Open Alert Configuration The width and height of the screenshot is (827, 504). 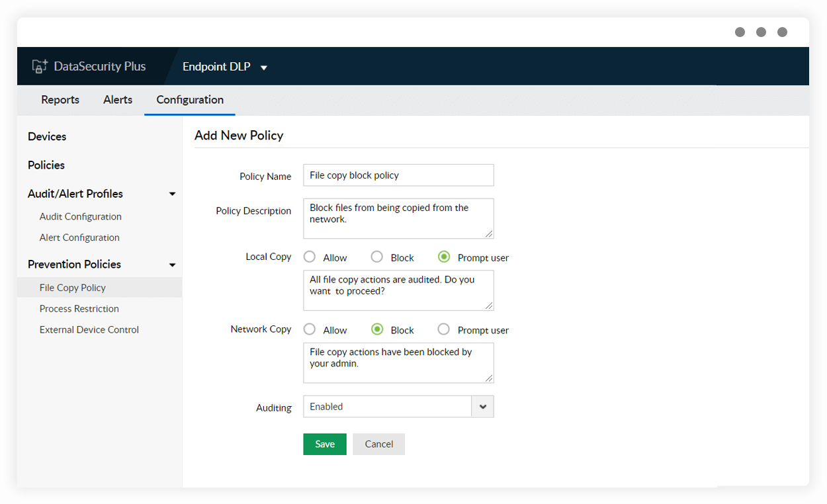tap(80, 237)
